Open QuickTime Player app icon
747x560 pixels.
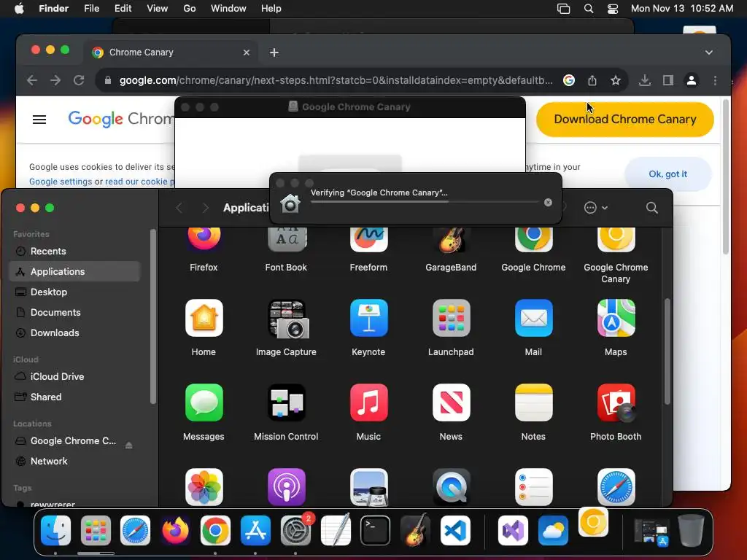pyautogui.click(x=451, y=487)
